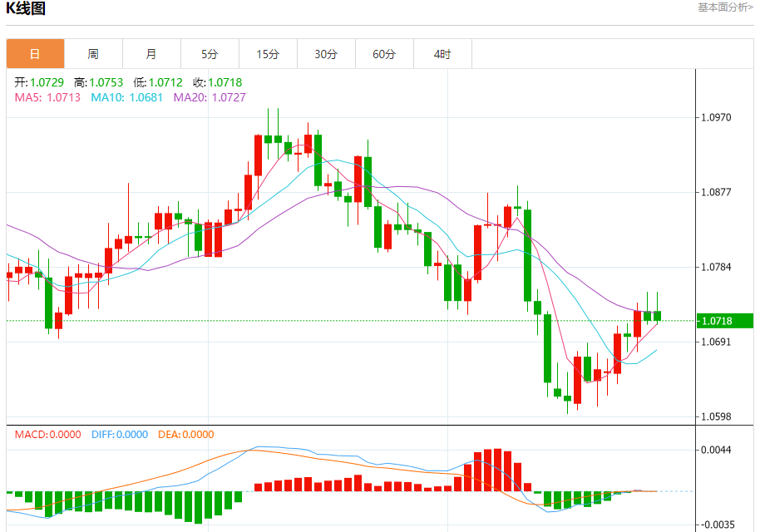This screenshot has width=760, height=532.
Task: Click the latest green candlestick on the chart
Action: click(x=657, y=316)
